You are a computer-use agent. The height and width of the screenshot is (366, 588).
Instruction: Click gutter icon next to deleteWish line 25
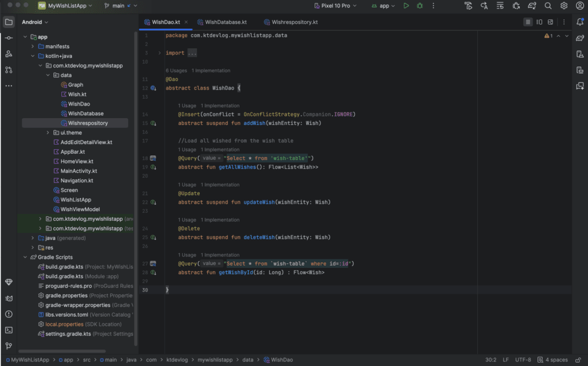[153, 237]
